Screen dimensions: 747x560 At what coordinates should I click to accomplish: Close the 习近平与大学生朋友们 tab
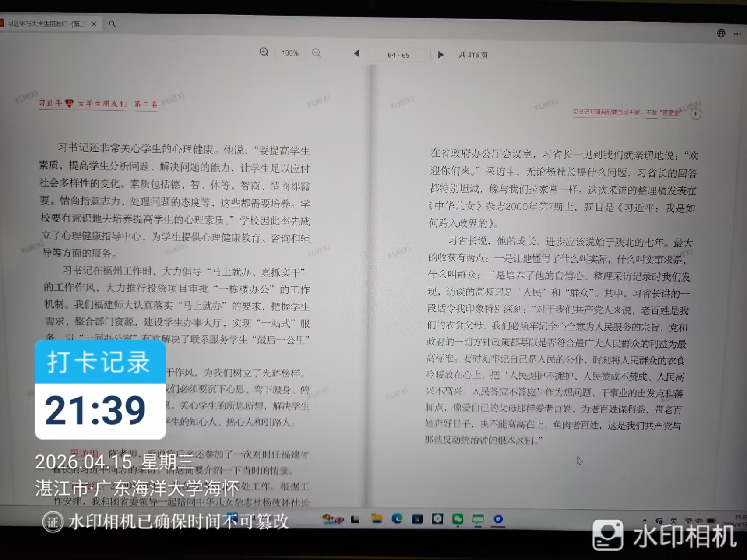94,24
